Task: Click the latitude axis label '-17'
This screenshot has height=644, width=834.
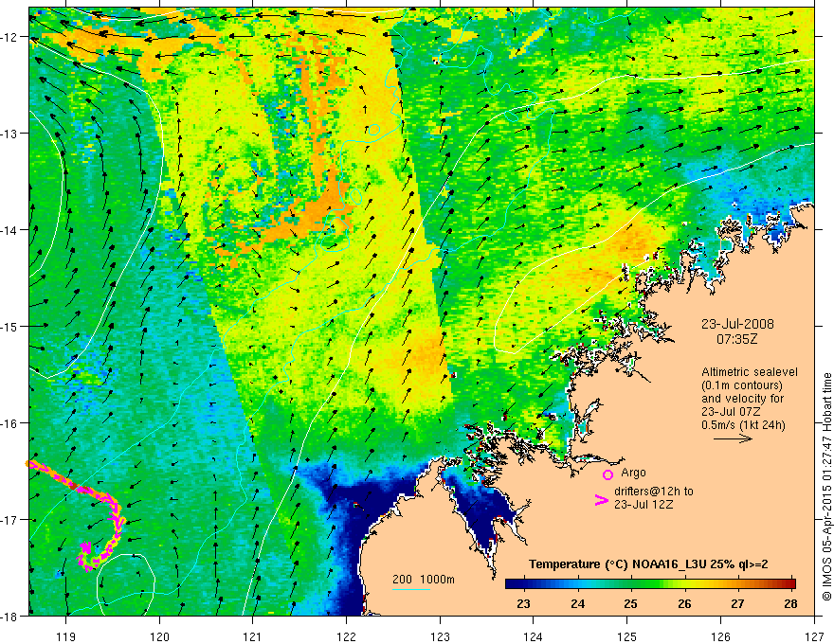Action: pyautogui.click(x=9, y=519)
